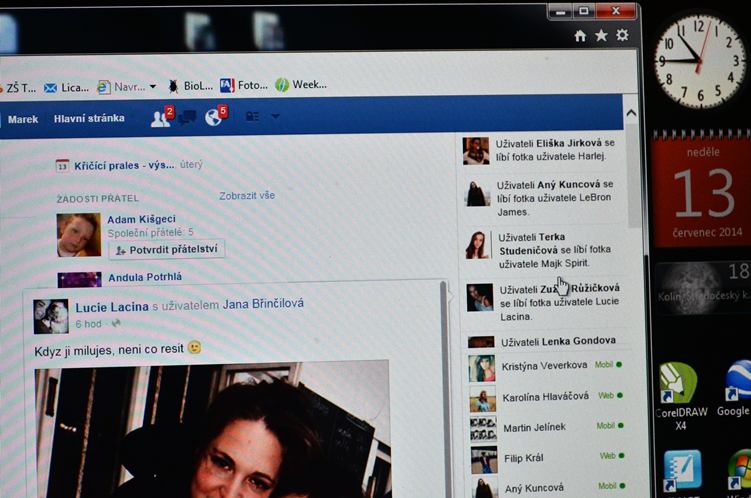This screenshot has width=751, height=498.
Task: Click the analog clock desktop gadget
Action: click(700, 60)
